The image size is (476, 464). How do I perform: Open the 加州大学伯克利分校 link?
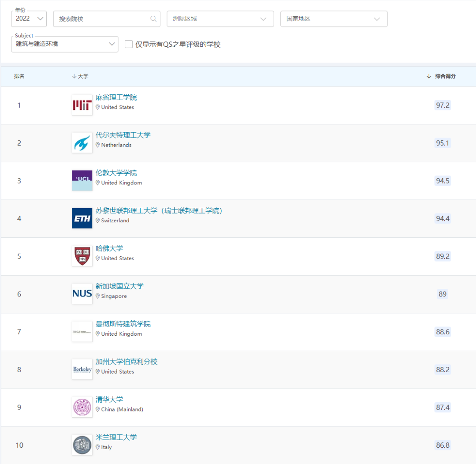126,362
